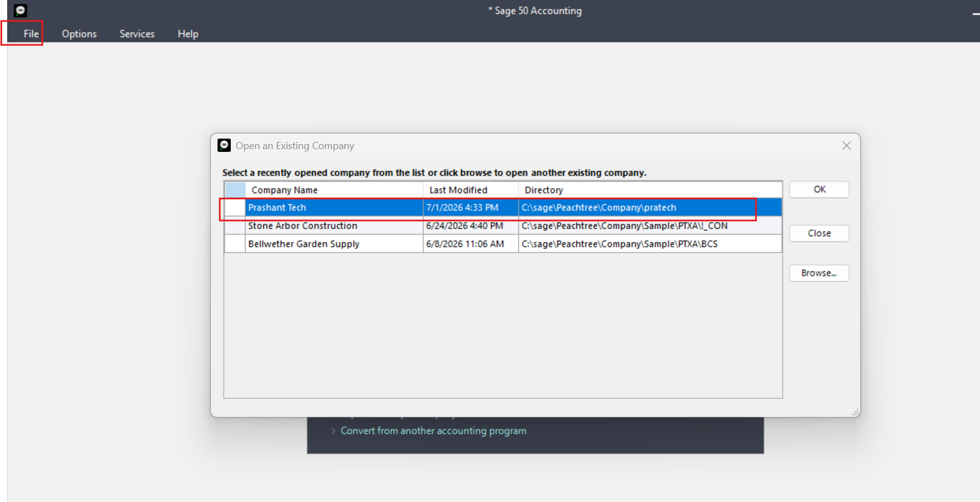Expand the Convert from another program chevron
The height and width of the screenshot is (502, 980).
[x=333, y=431]
